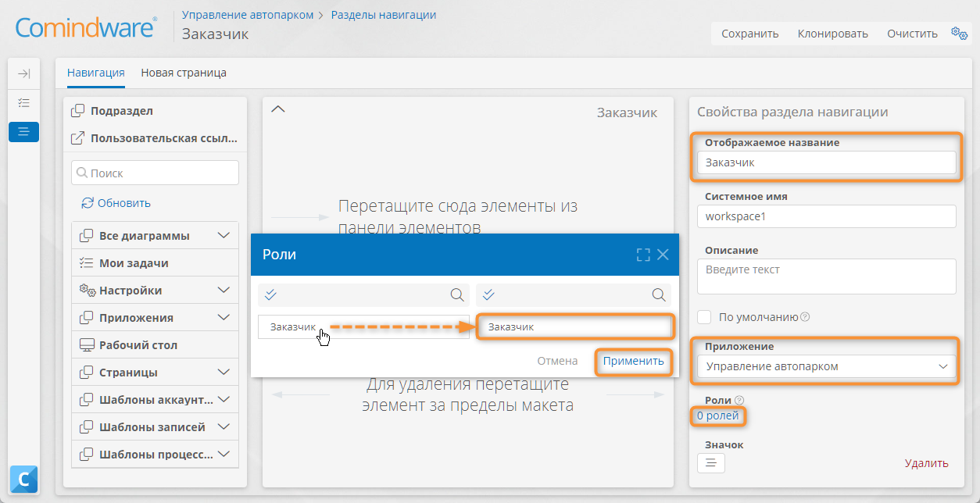Screen dimensions: 980x503
Task: Select the Мои задачи element
Action: tap(155, 263)
